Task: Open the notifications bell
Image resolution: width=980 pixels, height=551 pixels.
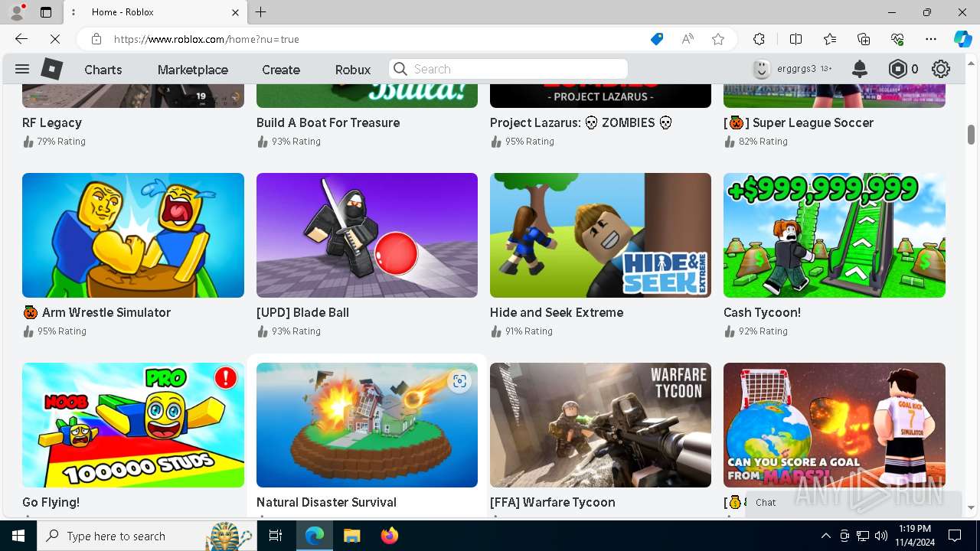Action: click(860, 70)
